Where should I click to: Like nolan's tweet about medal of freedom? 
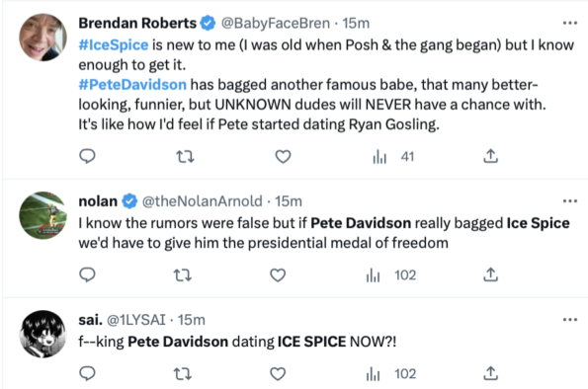point(278,275)
